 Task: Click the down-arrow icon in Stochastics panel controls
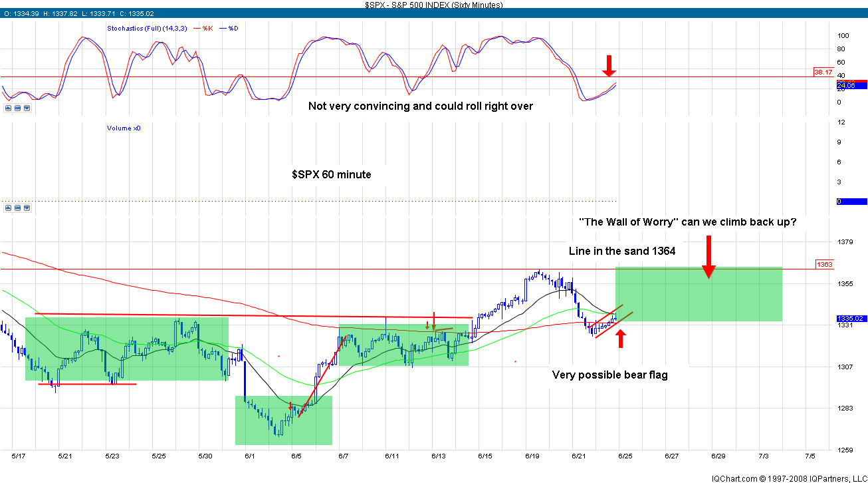(x=26, y=108)
